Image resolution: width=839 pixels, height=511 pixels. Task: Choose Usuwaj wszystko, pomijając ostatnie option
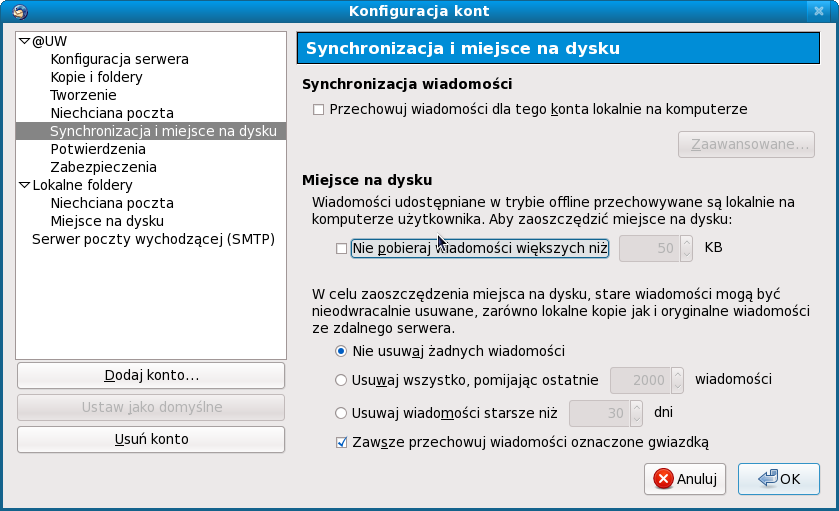(342, 380)
